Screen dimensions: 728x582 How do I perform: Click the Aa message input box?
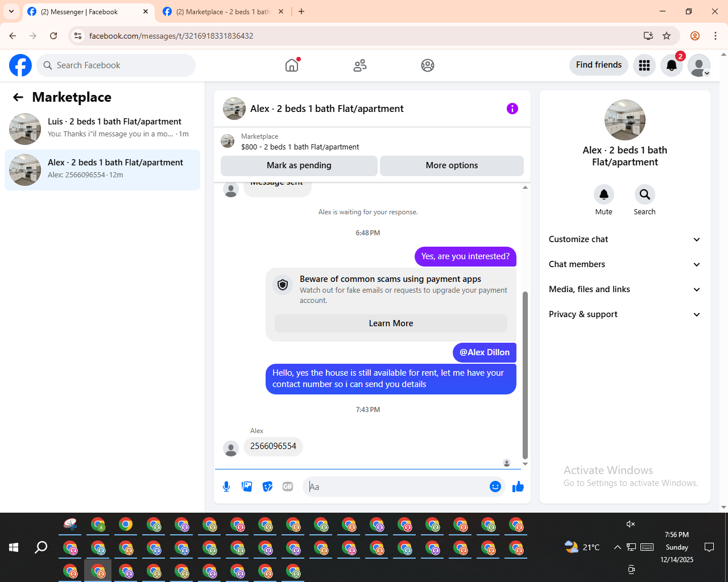(397, 487)
